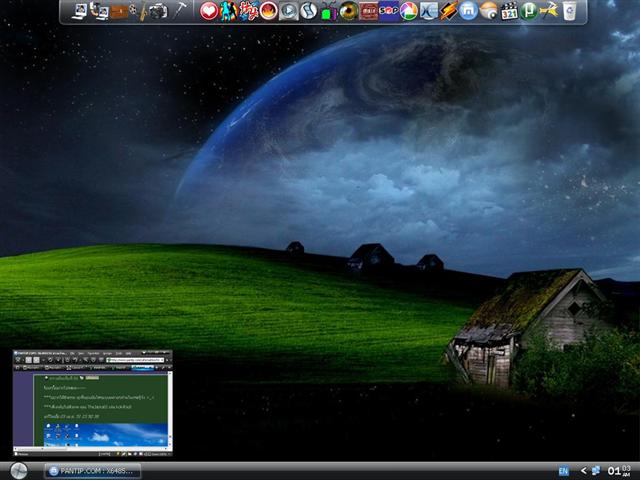The image size is (640, 480).
Task: Launch the dark red square dock icon
Action: pyautogui.click(x=369, y=11)
